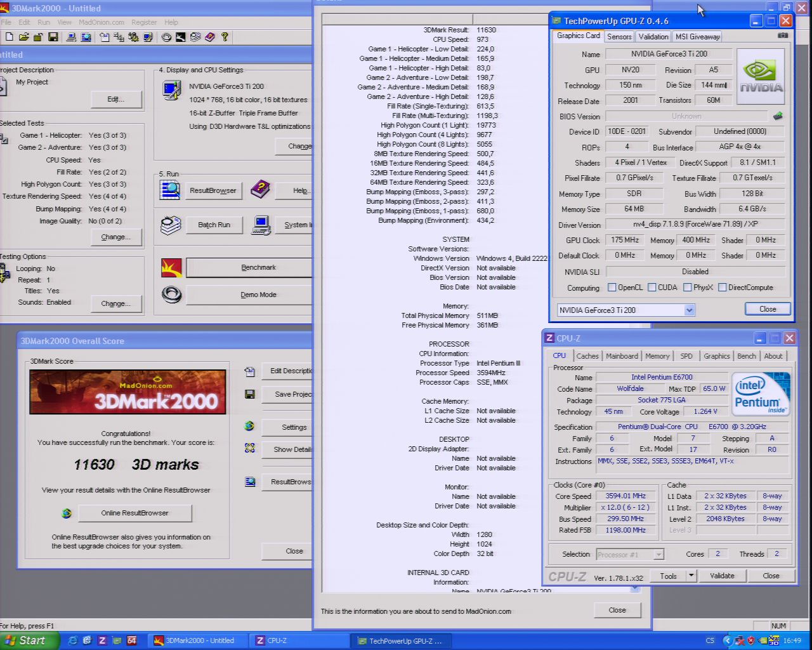The height and width of the screenshot is (650, 812).
Task: Toggle the PhysX checkbox in GPU-Z
Action: pyautogui.click(x=688, y=288)
